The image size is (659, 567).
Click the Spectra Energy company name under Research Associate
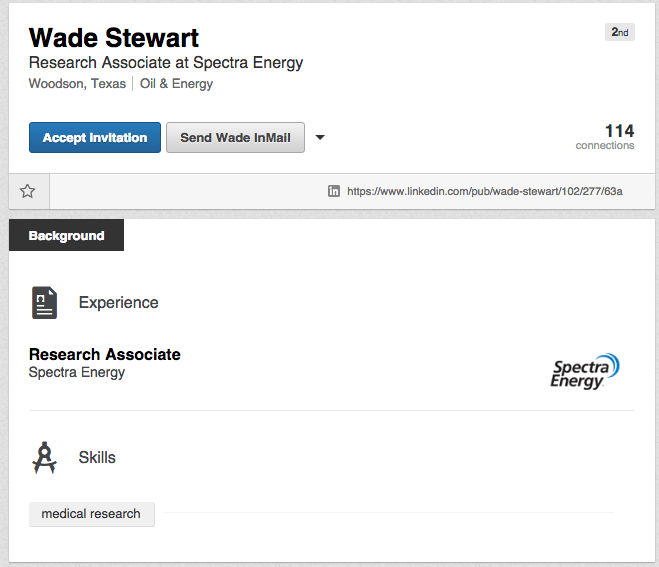click(77, 372)
